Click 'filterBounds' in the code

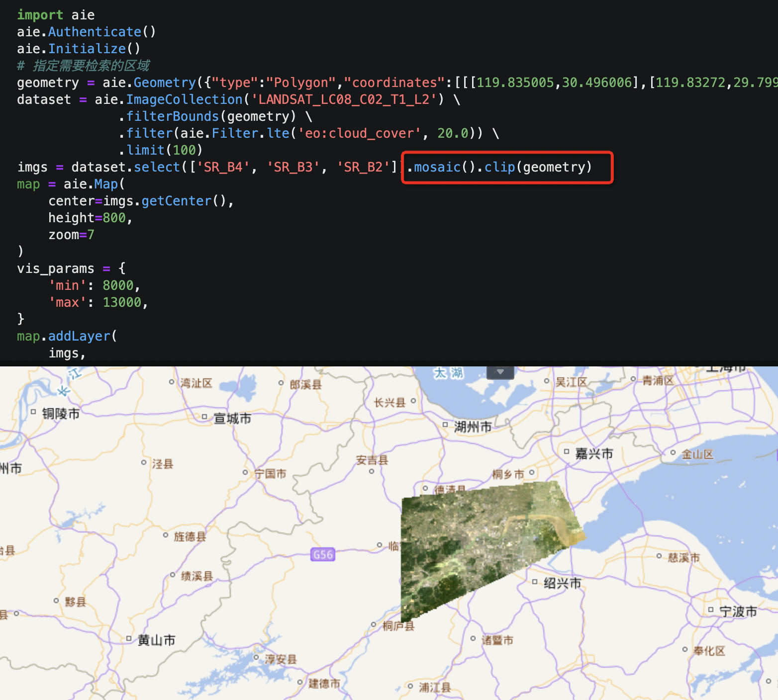(173, 116)
